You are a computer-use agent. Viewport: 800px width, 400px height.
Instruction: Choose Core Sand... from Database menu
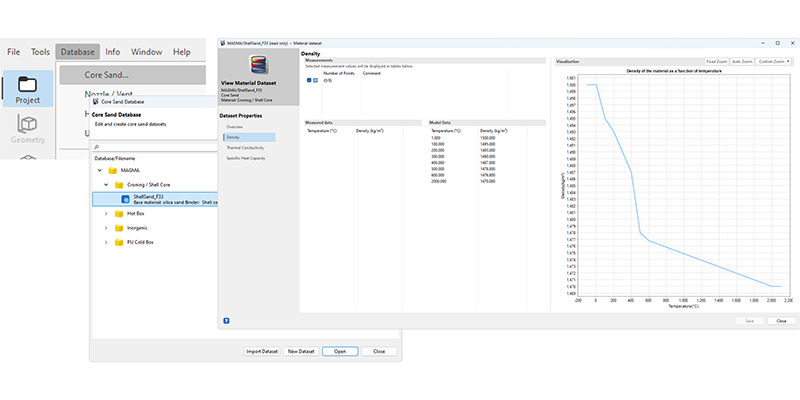133,75
